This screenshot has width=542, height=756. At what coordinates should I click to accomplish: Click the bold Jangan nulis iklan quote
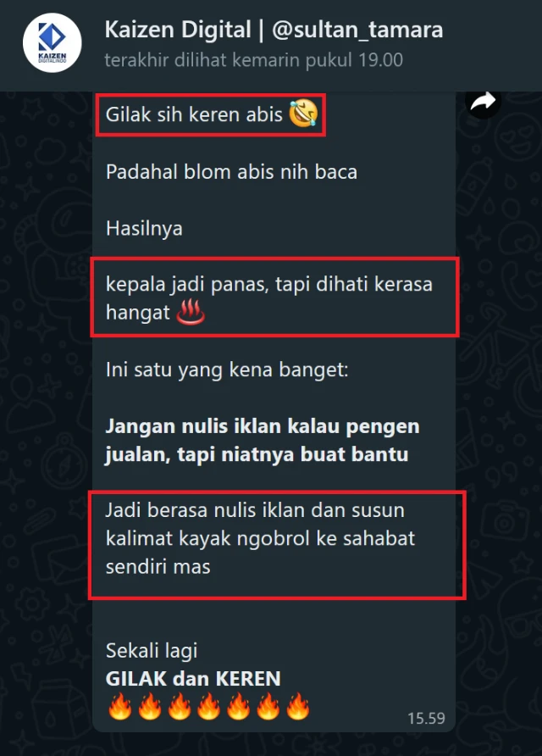(263, 441)
